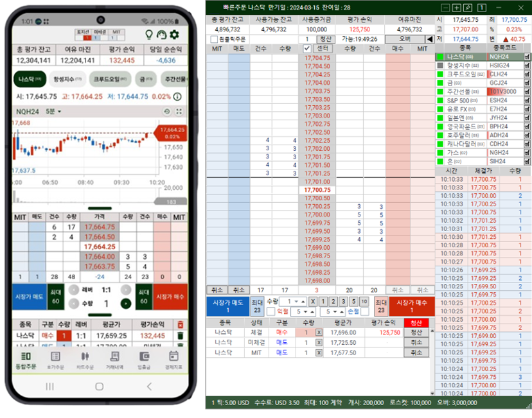Tap the lightbulb tips icon

[148, 35]
